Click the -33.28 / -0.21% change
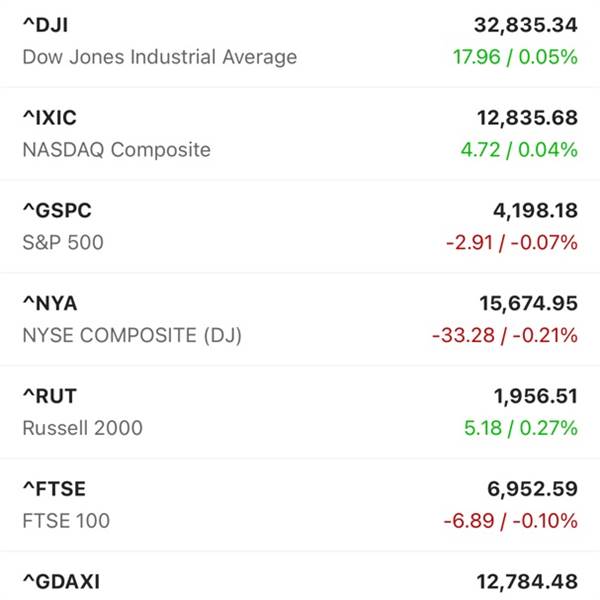This screenshot has width=600, height=600. 504,335
